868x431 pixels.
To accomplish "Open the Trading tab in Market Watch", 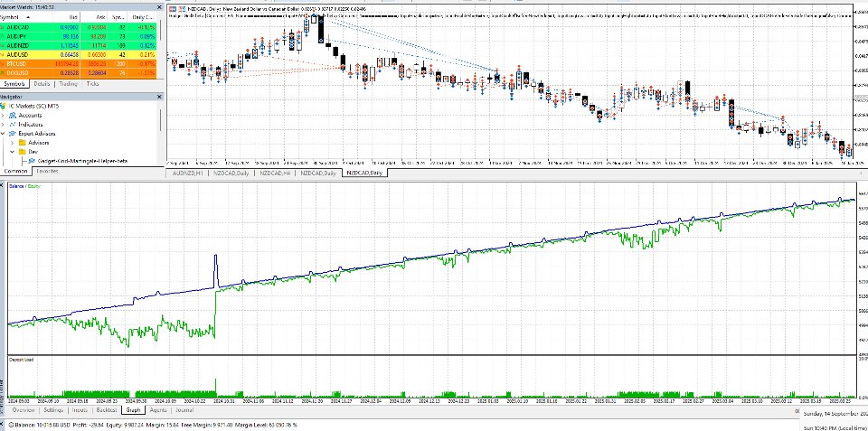I will (69, 84).
